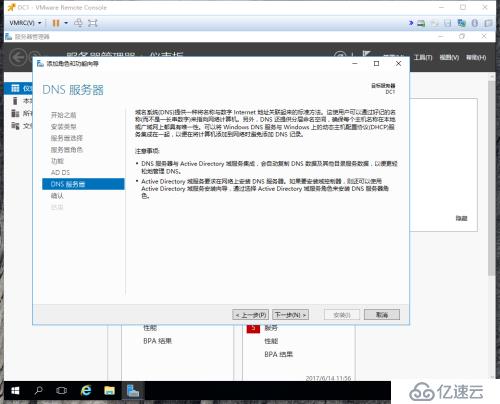Viewport: 500px width, 404px height.
Task: Open 性能 entry in the right tile
Action: pos(271,341)
